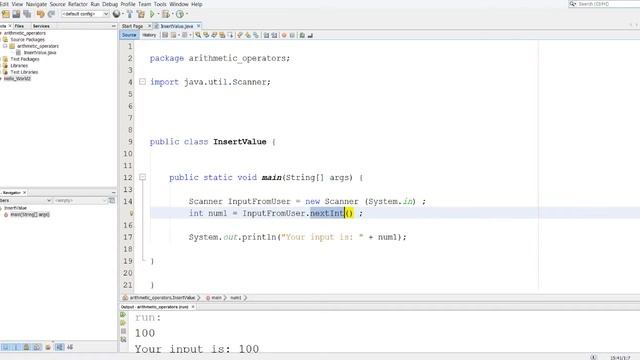Open the View menu
The width and height of the screenshot is (640, 360).
(x=17, y=4)
